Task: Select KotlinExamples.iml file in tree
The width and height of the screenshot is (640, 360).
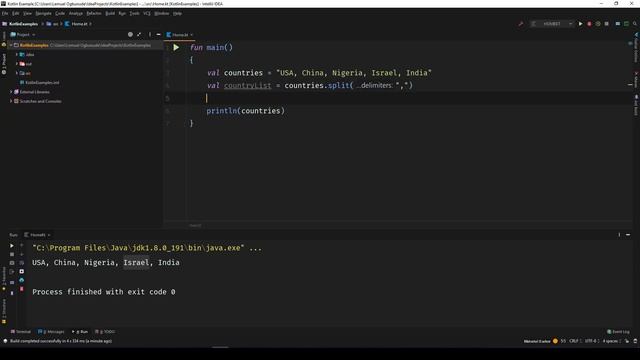Action: [42, 82]
